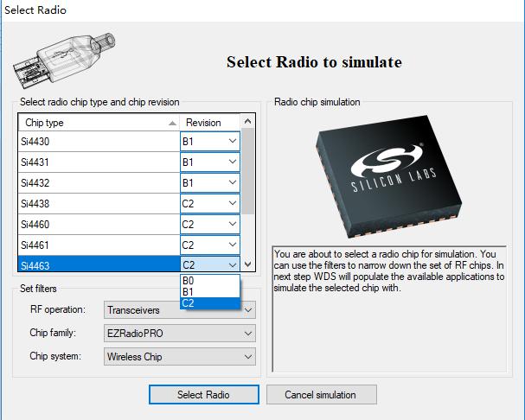Click the chip list vertical scrollbar thumb

point(247,171)
